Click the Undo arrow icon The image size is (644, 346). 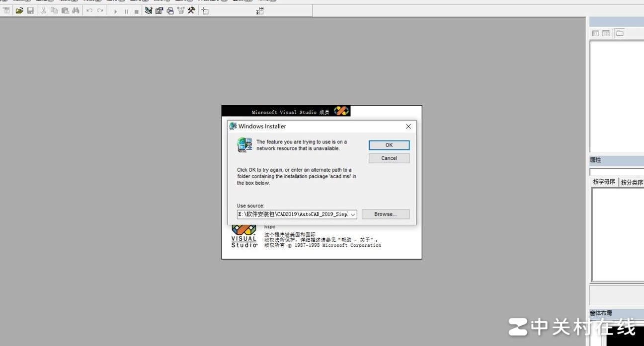[x=89, y=10]
